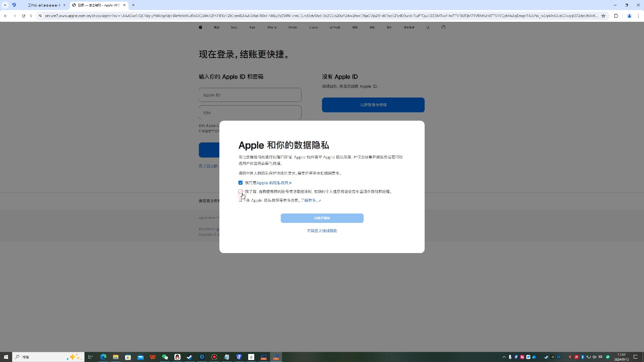644x362 pixels.
Task: Click the network icon in system tray
Action: tap(588, 357)
